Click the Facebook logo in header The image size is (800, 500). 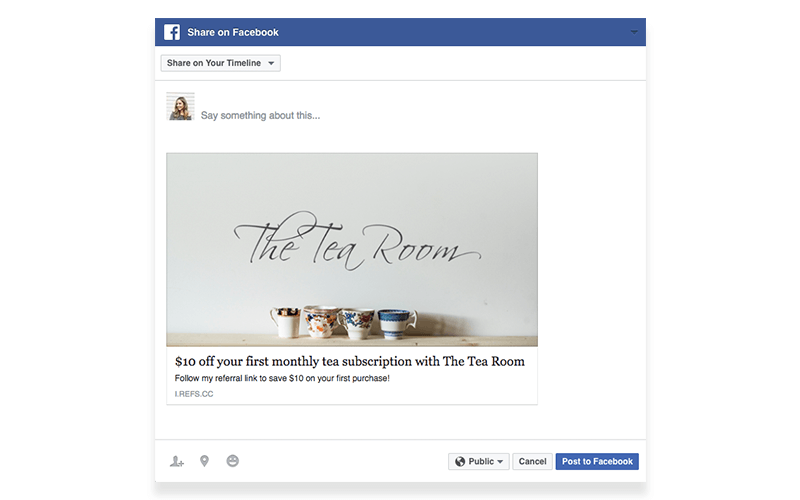click(x=172, y=32)
